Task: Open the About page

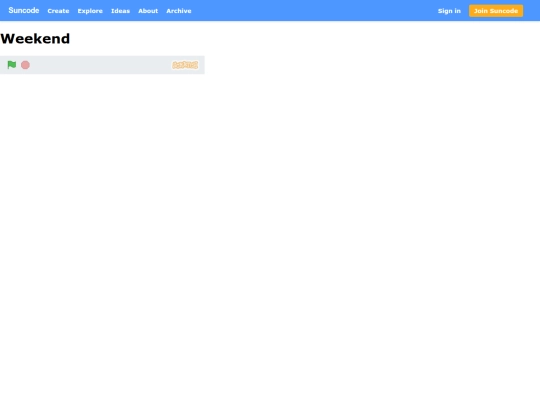Action: coord(148,11)
